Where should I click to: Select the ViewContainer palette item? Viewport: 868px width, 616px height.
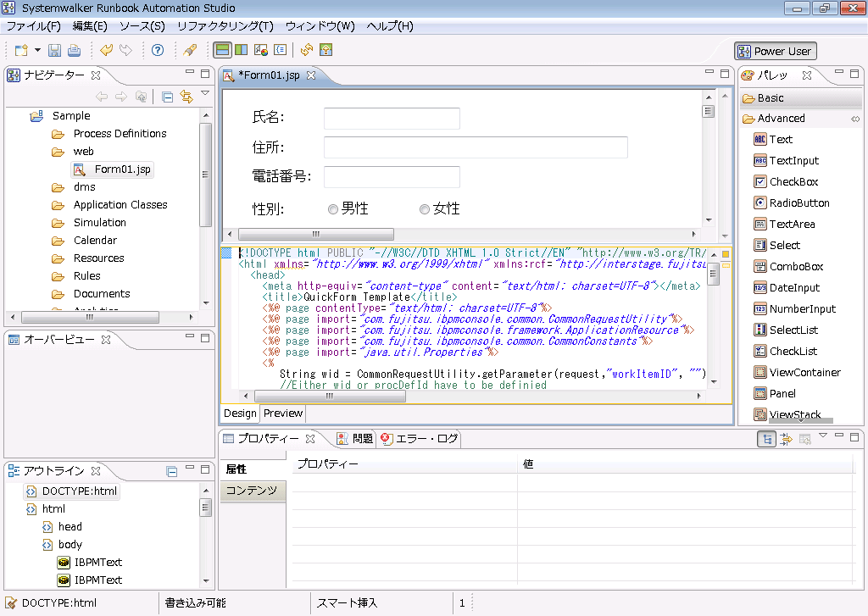(797, 373)
